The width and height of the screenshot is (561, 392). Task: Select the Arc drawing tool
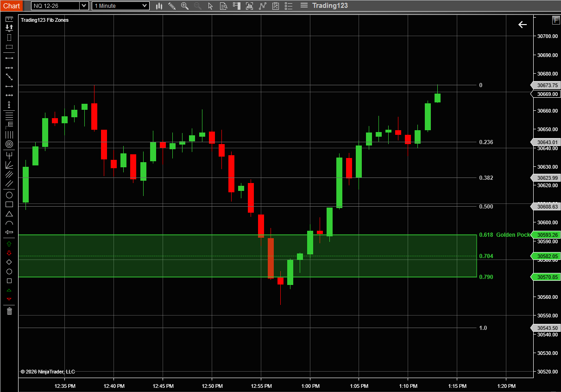pyautogui.click(x=9, y=223)
